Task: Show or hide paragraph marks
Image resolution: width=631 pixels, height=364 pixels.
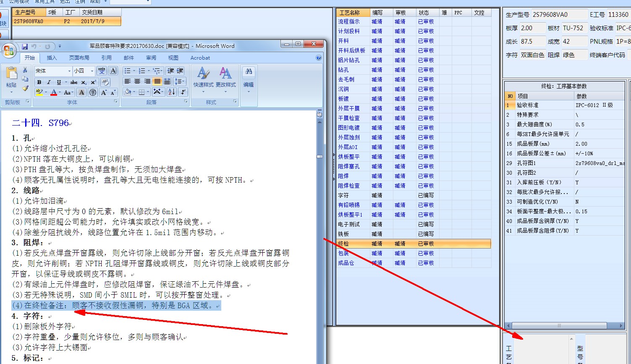Action: (183, 92)
